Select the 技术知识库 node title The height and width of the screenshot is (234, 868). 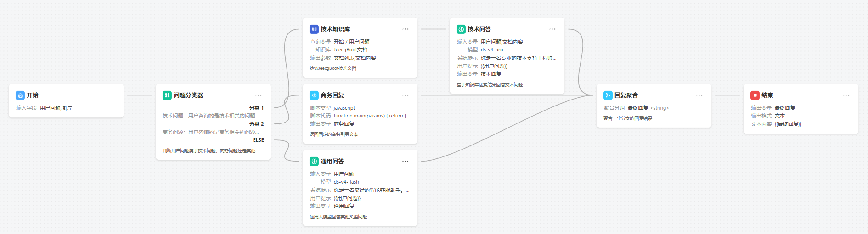pos(335,29)
